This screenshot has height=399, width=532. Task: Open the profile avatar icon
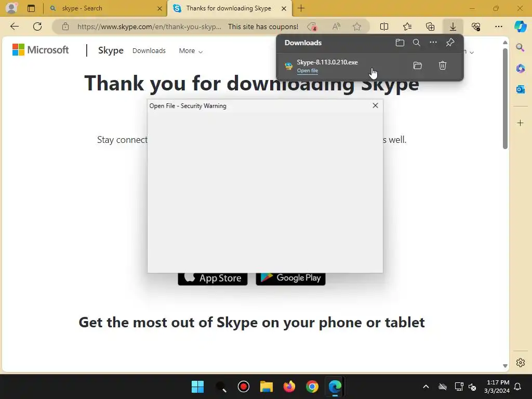(x=11, y=8)
